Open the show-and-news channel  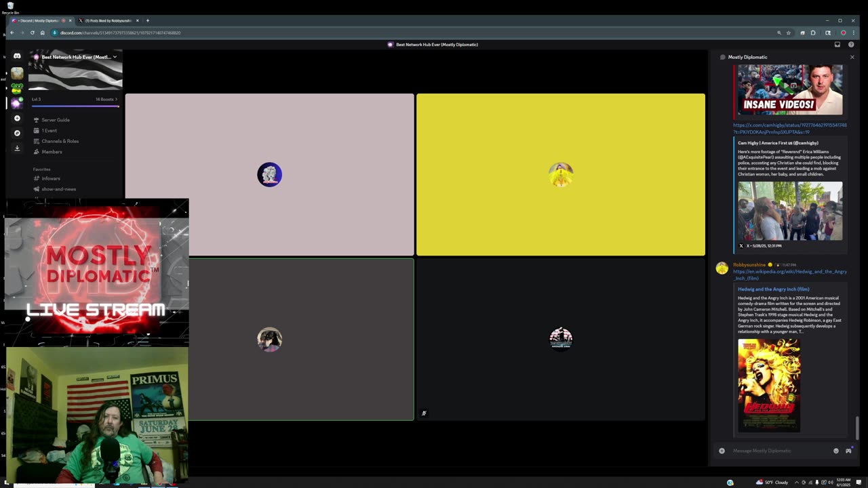[x=59, y=189]
